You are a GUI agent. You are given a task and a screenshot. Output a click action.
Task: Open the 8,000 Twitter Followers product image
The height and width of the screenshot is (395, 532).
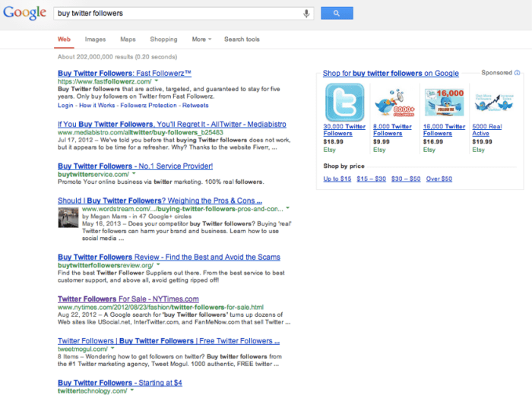coord(394,103)
